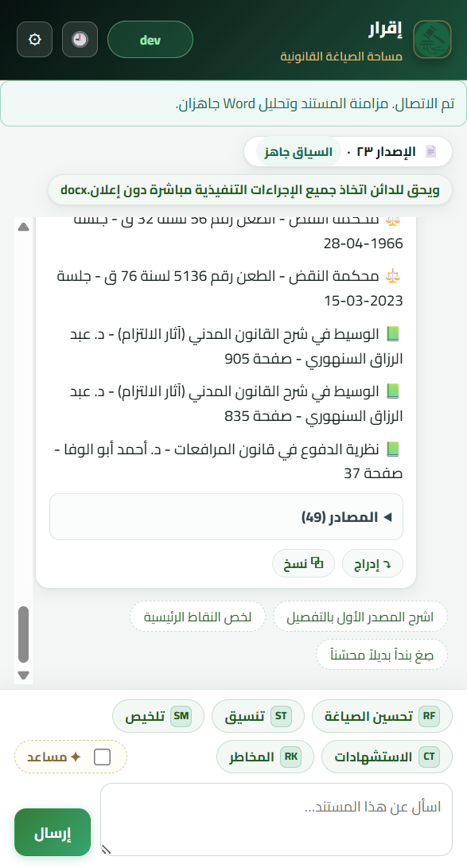The height and width of the screenshot is (868, 467).
Task: Click the scrollbar down arrow in chat
Action: coord(23,675)
